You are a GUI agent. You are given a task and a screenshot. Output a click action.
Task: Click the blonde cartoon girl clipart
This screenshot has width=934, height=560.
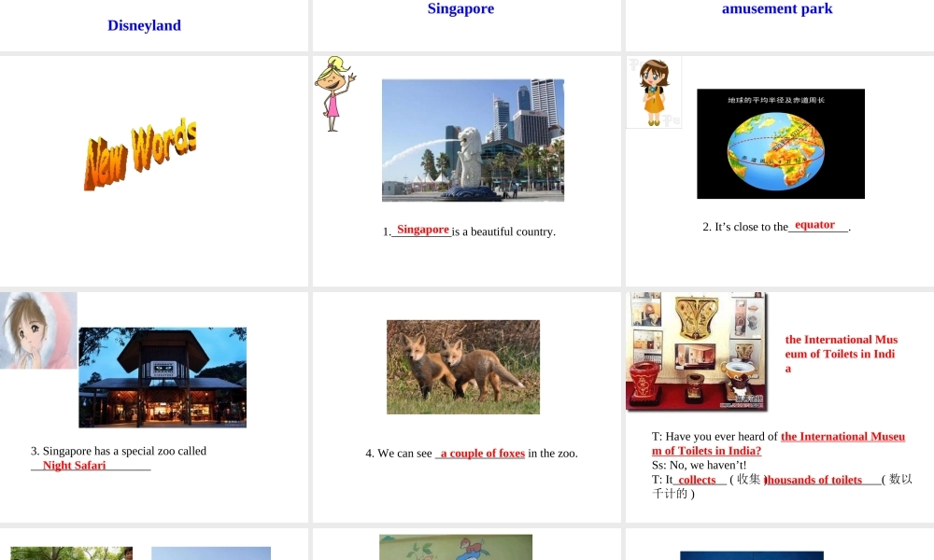334,93
